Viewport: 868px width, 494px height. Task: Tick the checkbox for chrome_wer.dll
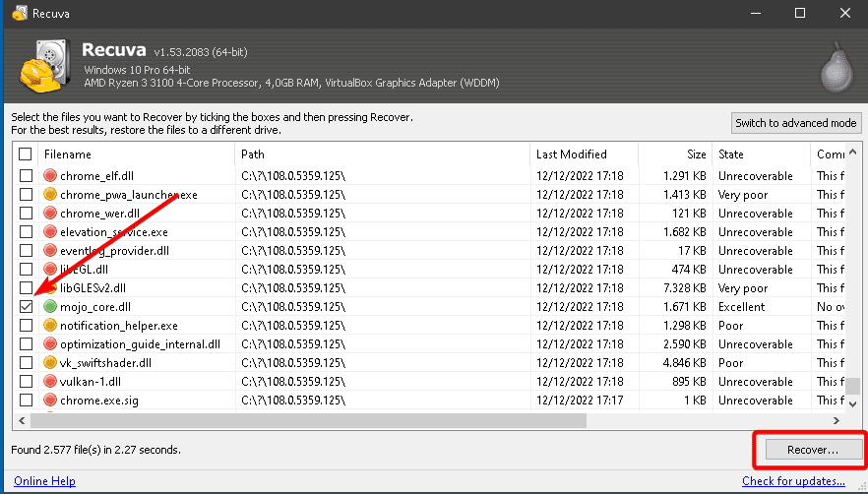pyautogui.click(x=26, y=214)
